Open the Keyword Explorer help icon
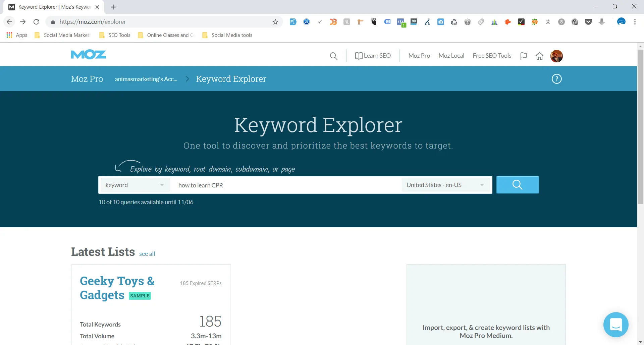This screenshot has height=345, width=644. 556,79
